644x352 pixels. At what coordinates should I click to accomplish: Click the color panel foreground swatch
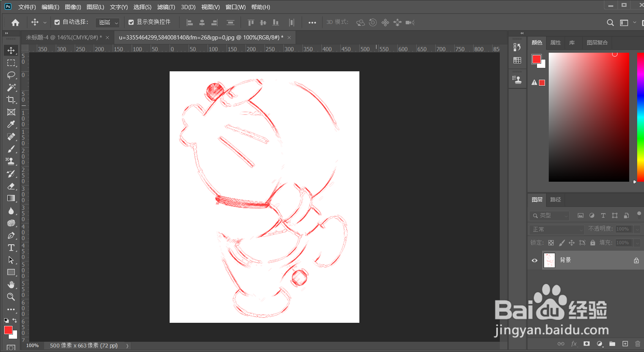[536, 59]
